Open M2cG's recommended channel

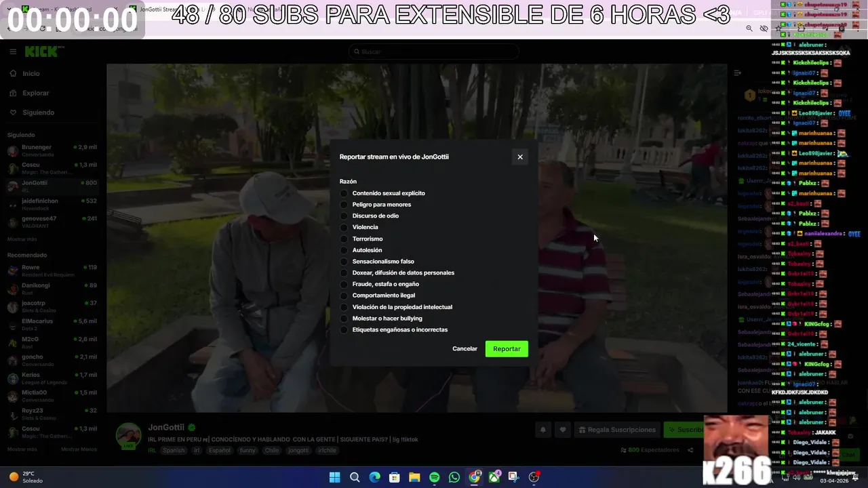[x=53, y=342]
